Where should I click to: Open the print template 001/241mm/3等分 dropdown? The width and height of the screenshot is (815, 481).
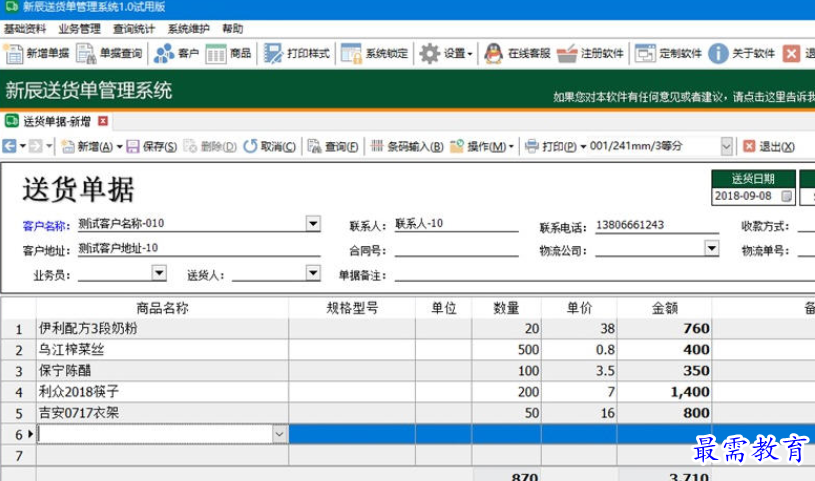point(727,147)
